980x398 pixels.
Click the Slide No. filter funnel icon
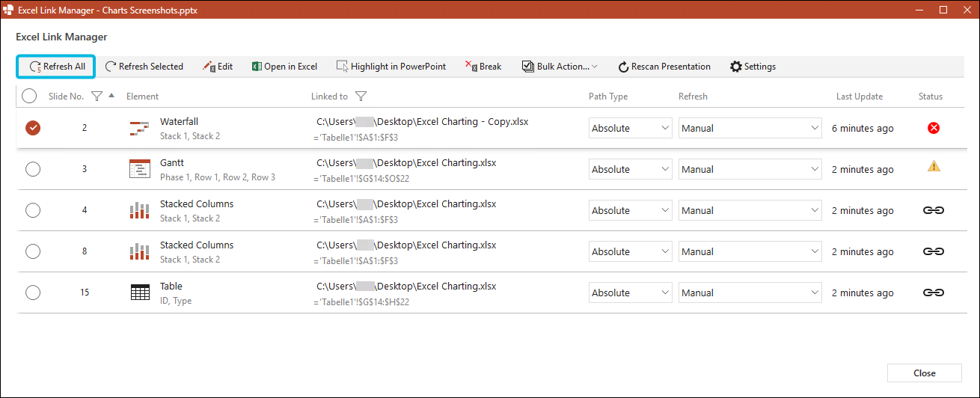pyautogui.click(x=96, y=96)
